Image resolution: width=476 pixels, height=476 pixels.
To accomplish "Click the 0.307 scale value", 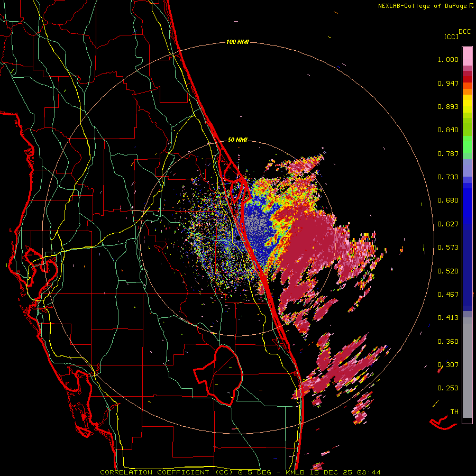I will pyautogui.click(x=448, y=365).
